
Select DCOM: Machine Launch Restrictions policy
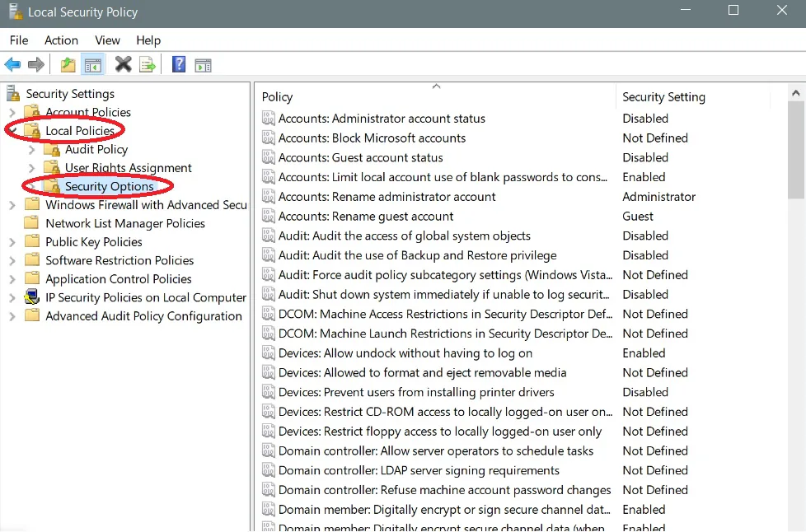(445, 334)
